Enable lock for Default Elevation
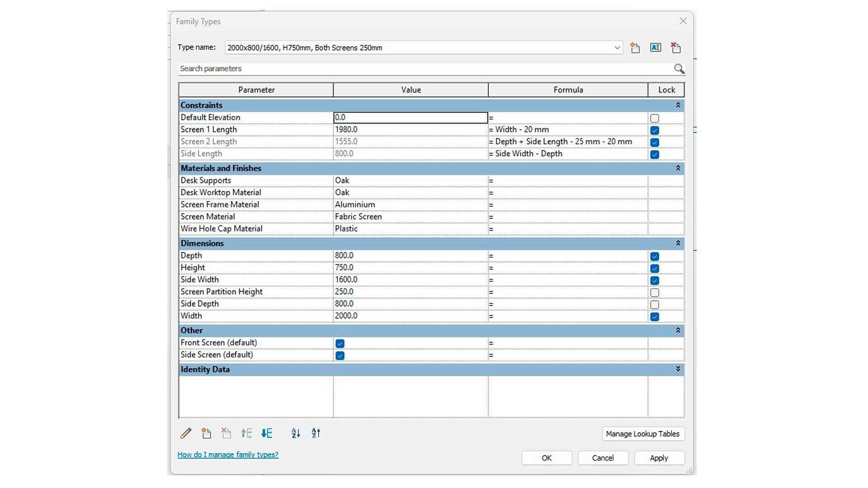The width and height of the screenshot is (868, 488). click(x=655, y=118)
